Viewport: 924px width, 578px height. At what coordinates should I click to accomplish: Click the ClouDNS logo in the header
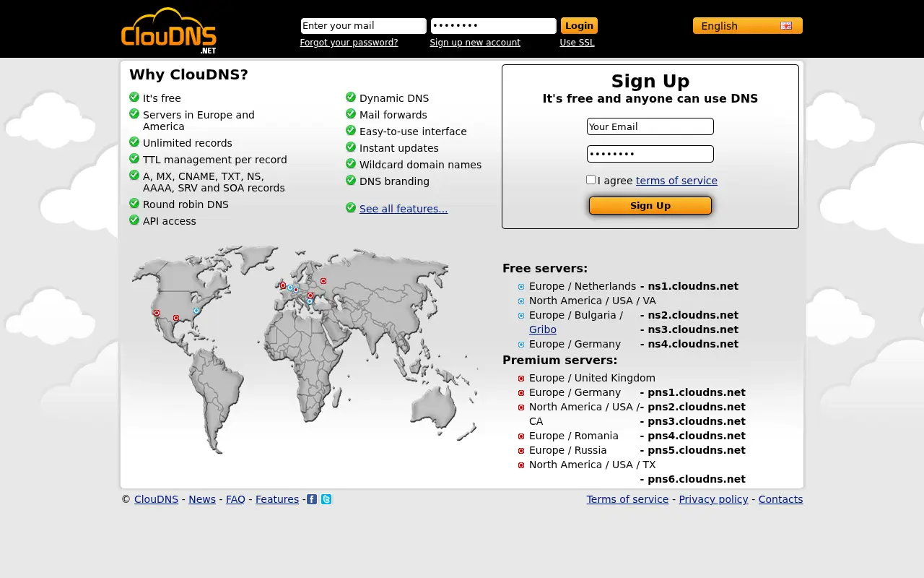click(x=169, y=31)
